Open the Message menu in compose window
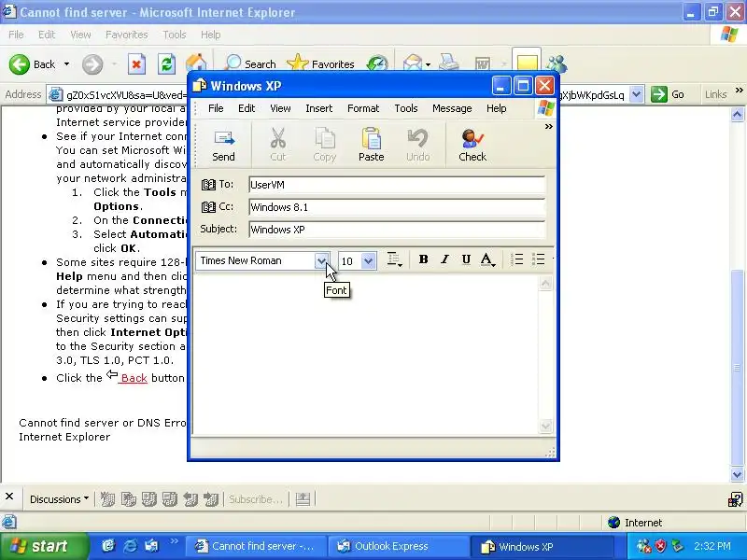Image resolution: width=747 pixels, height=560 pixels. click(452, 108)
